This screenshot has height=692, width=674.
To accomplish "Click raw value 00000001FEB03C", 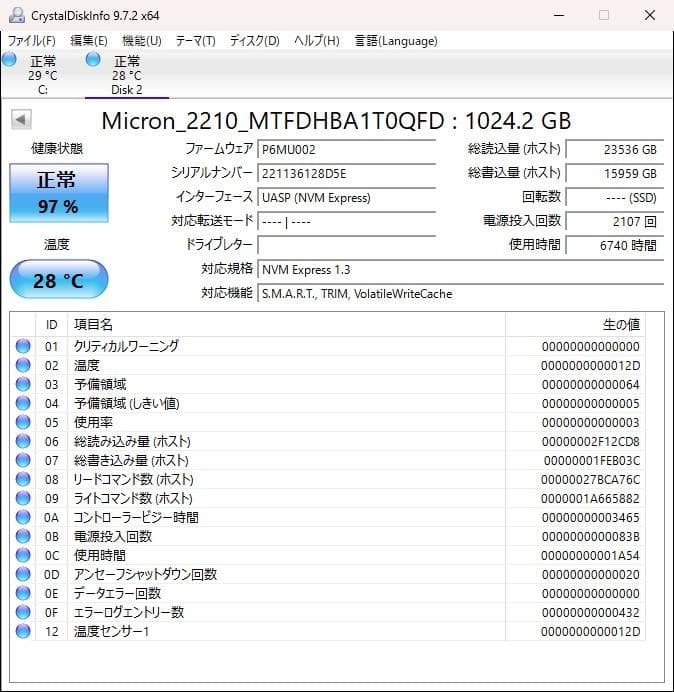I will (591, 461).
